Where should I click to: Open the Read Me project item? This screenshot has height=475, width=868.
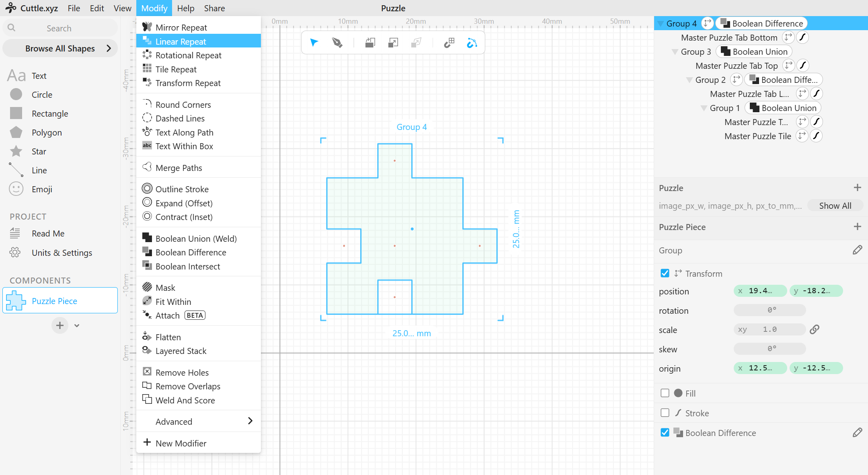coord(48,233)
